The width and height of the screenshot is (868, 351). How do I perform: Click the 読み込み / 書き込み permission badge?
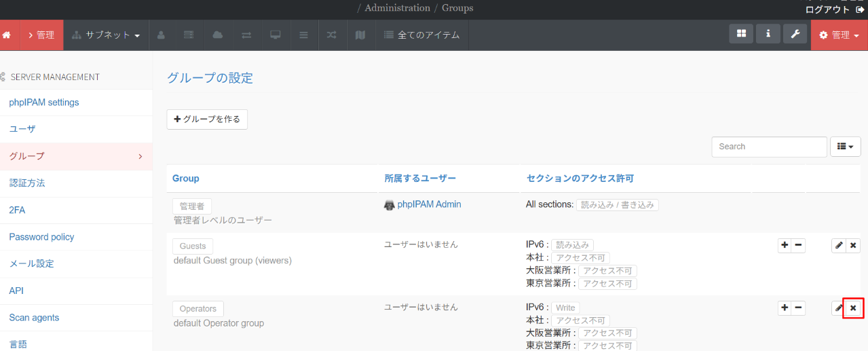[618, 204]
